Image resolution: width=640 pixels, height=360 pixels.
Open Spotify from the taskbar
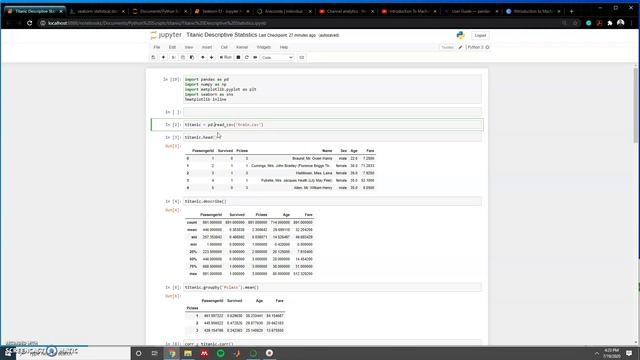(x=220, y=353)
